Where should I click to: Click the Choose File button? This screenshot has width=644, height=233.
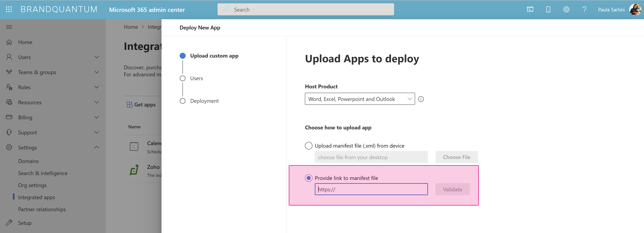click(457, 157)
